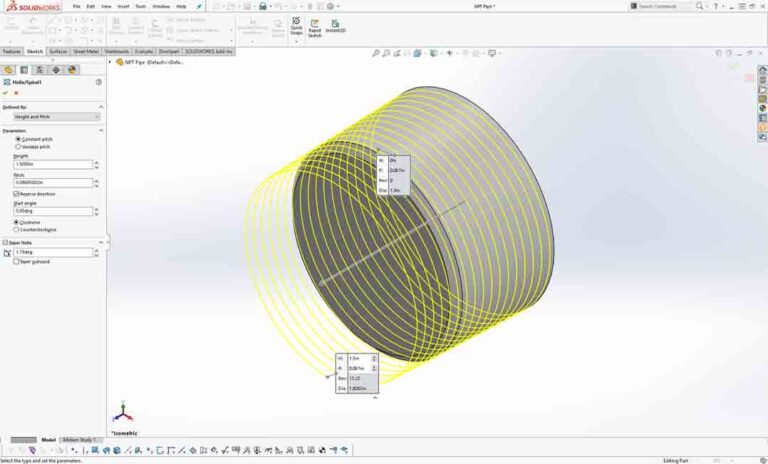This screenshot has width=768, height=464.
Task: Switch to the DisplayManager tab icon
Action: (x=72, y=70)
